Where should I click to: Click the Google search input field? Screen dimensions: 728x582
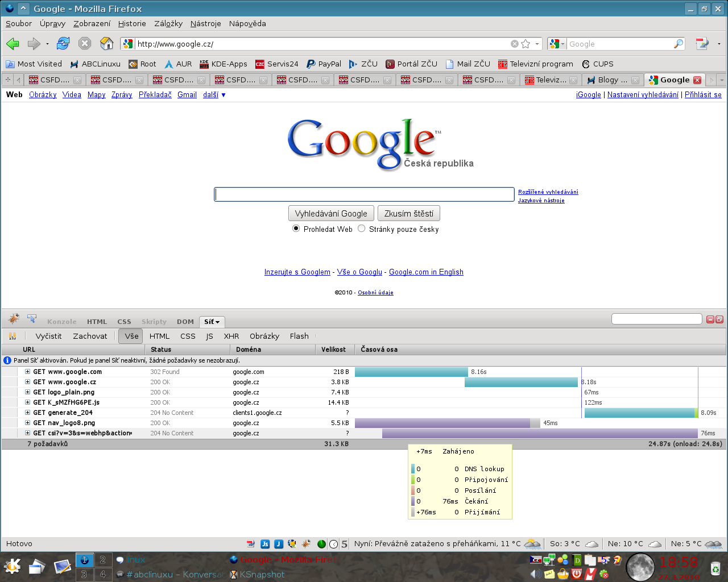pyautogui.click(x=364, y=194)
